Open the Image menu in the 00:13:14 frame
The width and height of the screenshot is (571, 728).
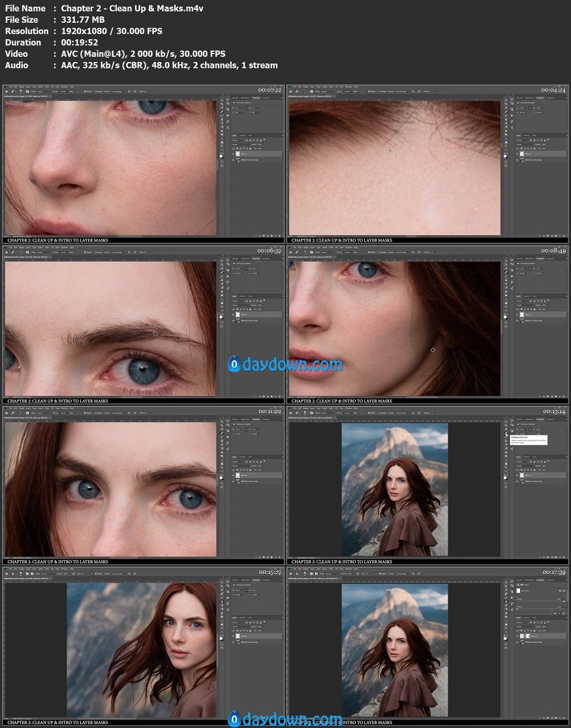click(305, 408)
